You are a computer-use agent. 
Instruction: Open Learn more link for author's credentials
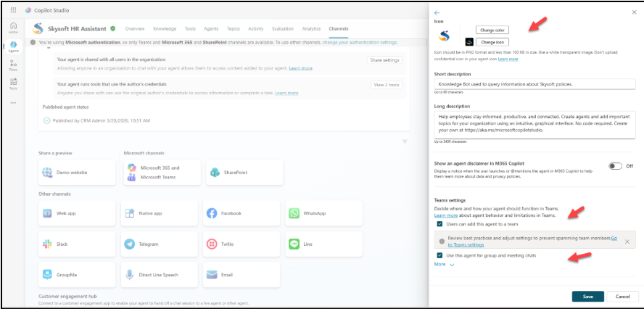pyautogui.click(x=286, y=93)
